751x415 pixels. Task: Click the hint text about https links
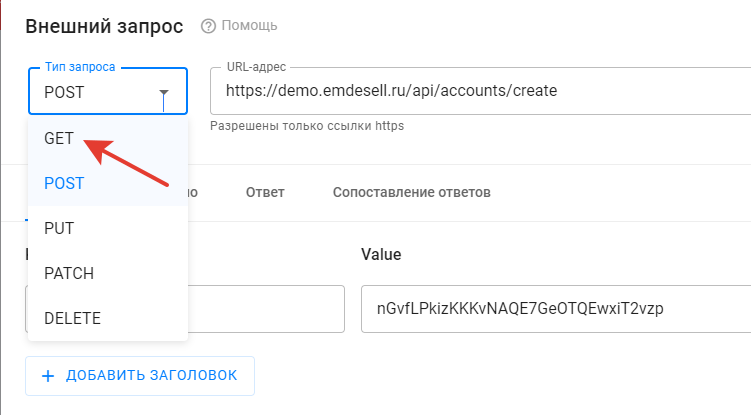point(307,126)
